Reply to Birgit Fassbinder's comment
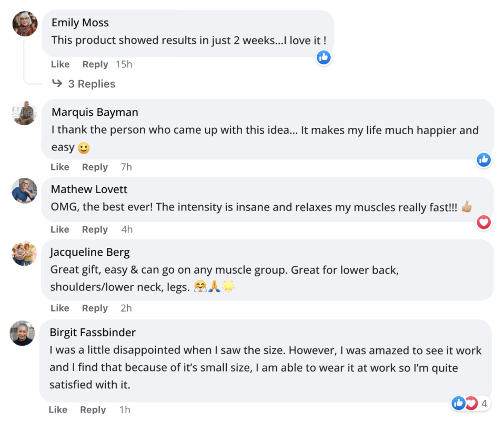504x421 pixels. (93, 409)
